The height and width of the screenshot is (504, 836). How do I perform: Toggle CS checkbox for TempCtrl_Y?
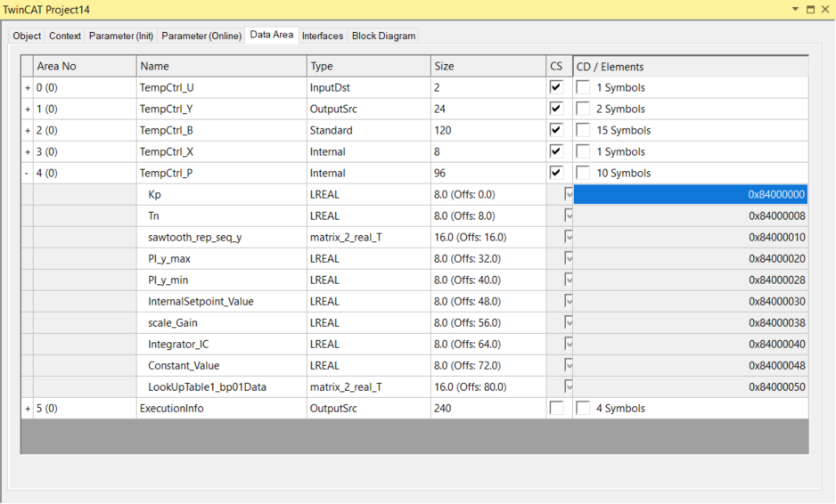tap(556, 108)
